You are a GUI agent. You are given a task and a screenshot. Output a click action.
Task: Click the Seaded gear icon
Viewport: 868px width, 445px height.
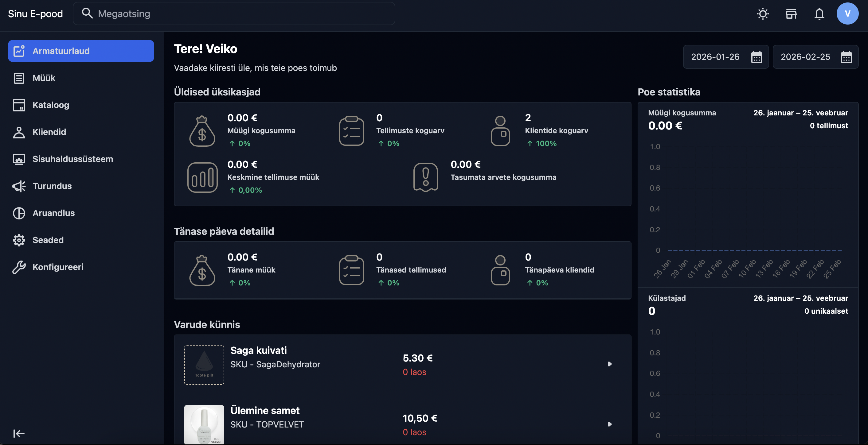point(19,240)
